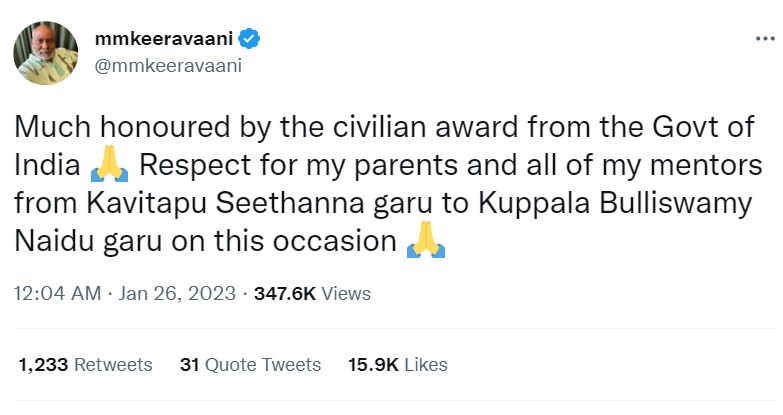Show the 1,233 Retweets list
The image size is (783, 415).
click(x=85, y=365)
